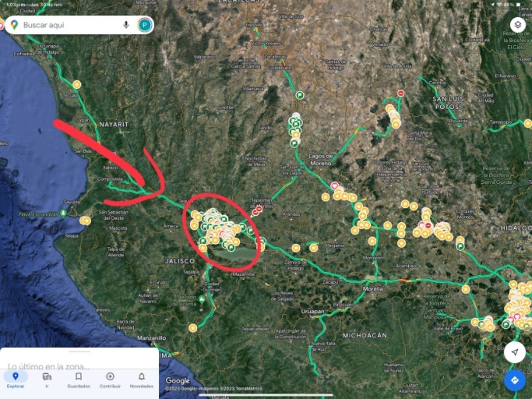The image size is (532, 399).
Task: Open the map layers button
Action: pos(517,25)
